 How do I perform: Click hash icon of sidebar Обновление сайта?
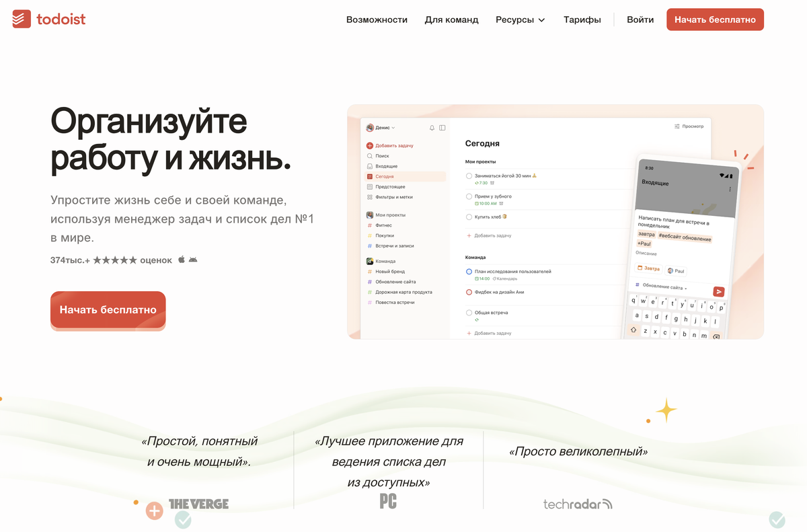370,282
